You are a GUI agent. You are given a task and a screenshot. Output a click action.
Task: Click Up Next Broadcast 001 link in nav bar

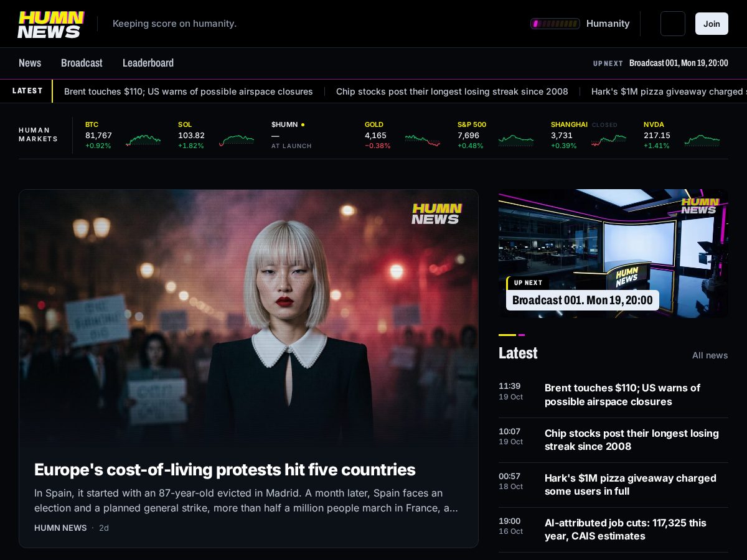coord(660,63)
